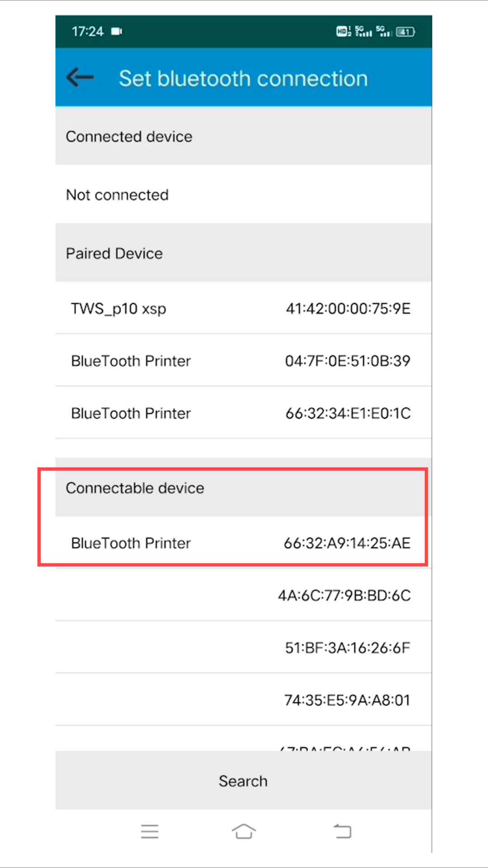
Task: Tap the screen recording camera icon
Action: 117,31
